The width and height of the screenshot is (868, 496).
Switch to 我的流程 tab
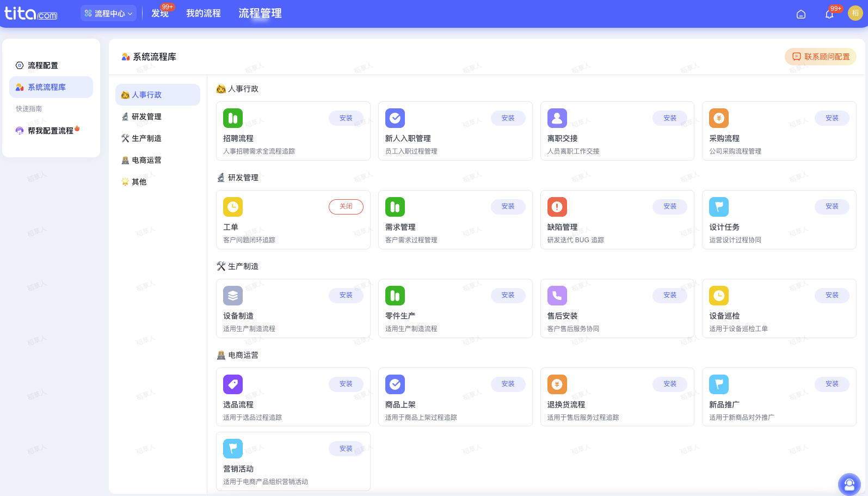coord(204,13)
